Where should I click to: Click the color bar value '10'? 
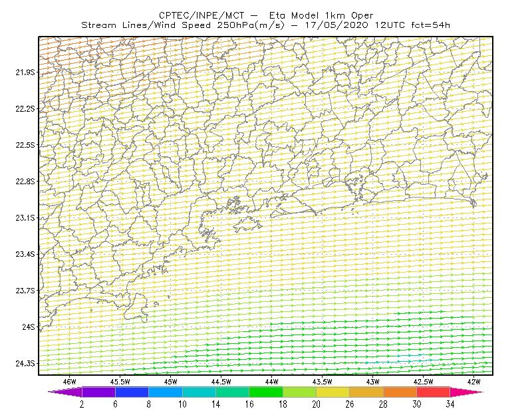[182, 404]
